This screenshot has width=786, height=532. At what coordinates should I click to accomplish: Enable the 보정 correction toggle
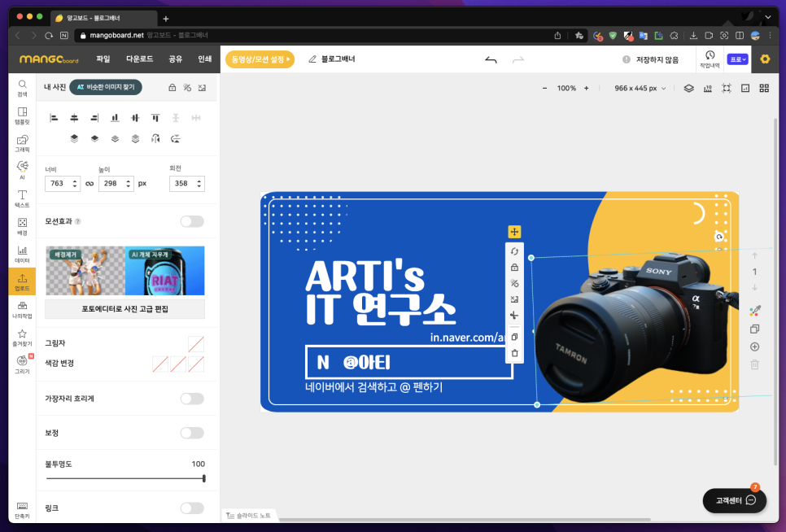coord(192,433)
